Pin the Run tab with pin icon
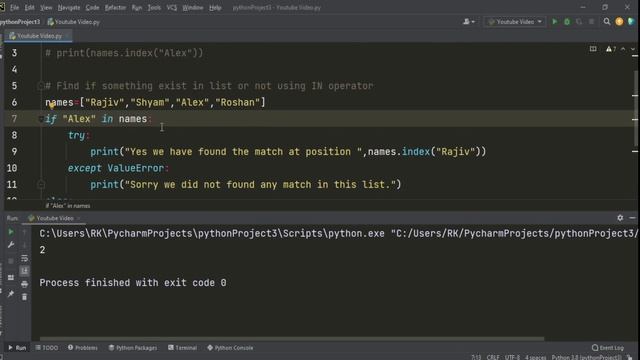640x360 pixels. (x=11, y=294)
